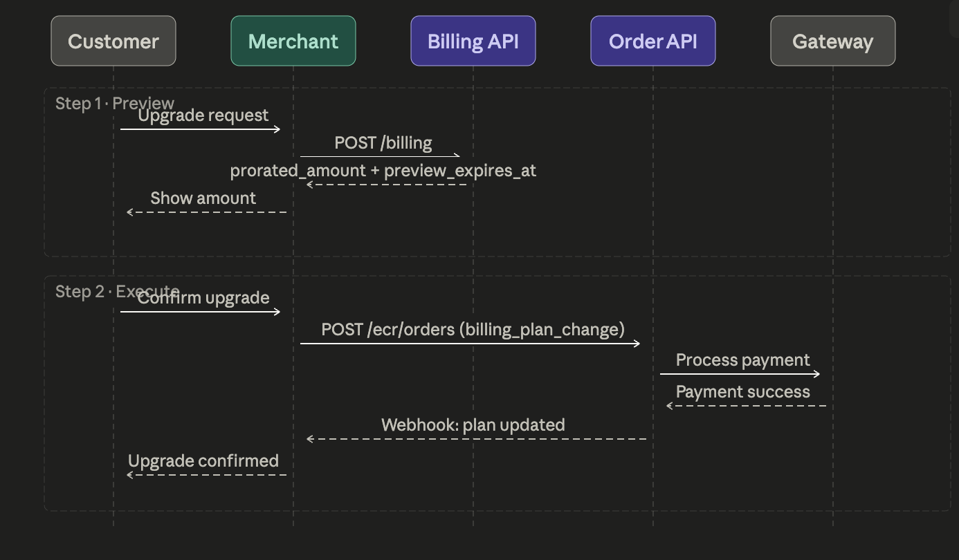Click 'POST /ecr/orders (billing_plan_change)' label
This screenshot has width=959, height=560.
coord(473,329)
